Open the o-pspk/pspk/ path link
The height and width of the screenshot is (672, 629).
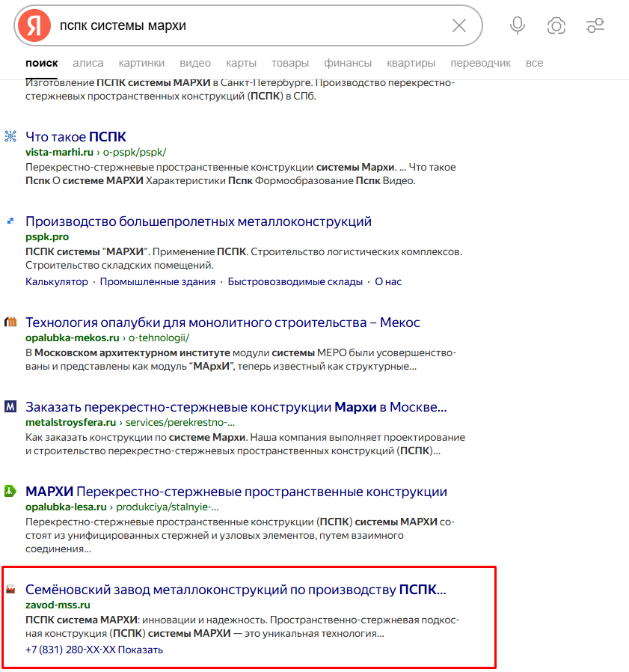point(135,152)
